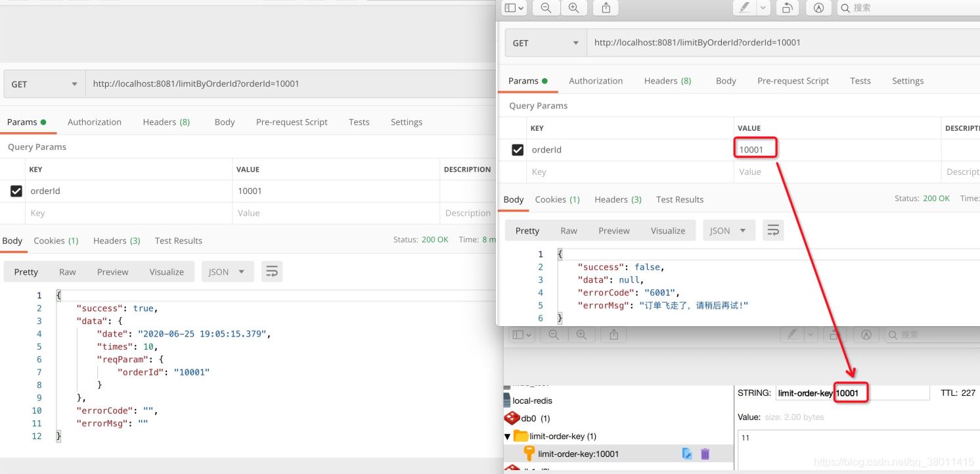Open JSON format dropdown in left Postman response
This screenshot has width=980, height=474.
pos(227,272)
